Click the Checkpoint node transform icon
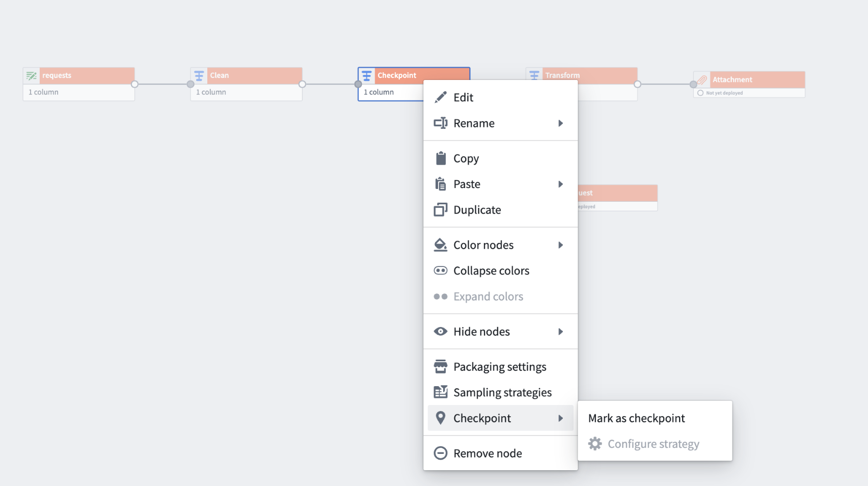The height and width of the screenshot is (486, 868). coord(367,76)
